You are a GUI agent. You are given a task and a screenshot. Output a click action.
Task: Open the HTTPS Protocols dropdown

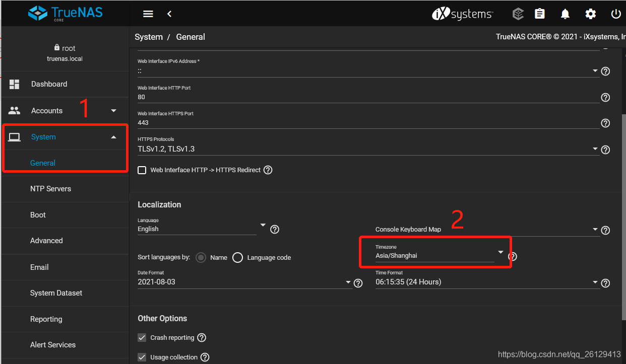(595, 149)
